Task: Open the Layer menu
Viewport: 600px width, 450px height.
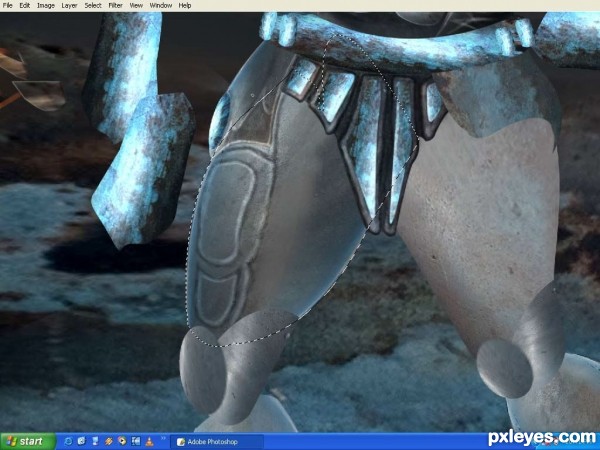Action: click(x=69, y=5)
